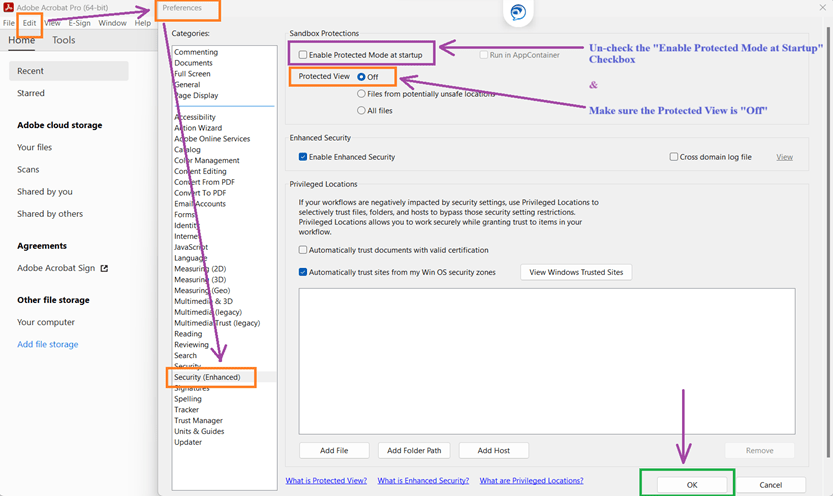Select Measuring (Geo) category
The width and height of the screenshot is (833, 496).
pyautogui.click(x=202, y=290)
